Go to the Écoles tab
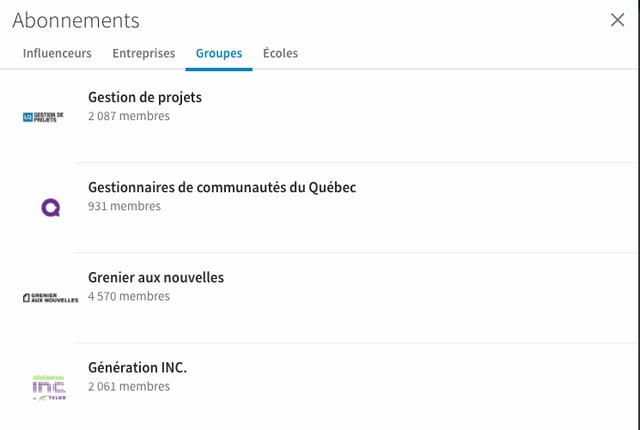Viewport: 640px width, 430px height. pyautogui.click(x=280, y=53)
